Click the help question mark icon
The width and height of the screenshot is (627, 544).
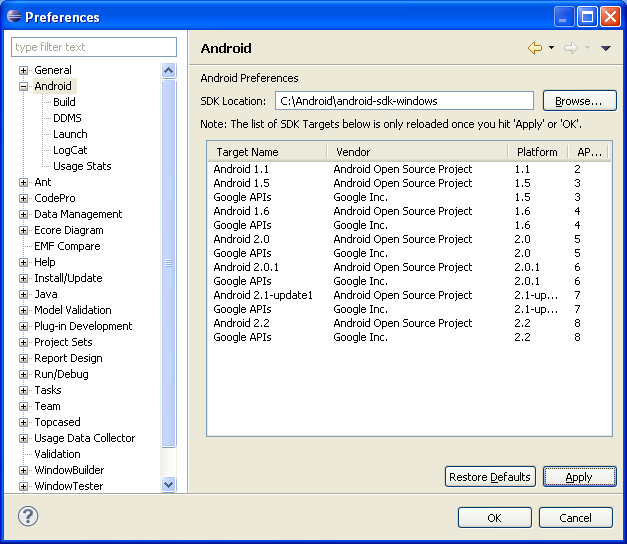pos(28,516)
